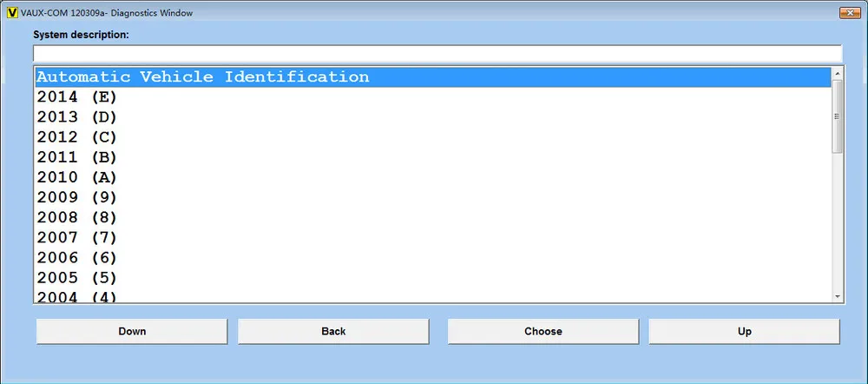Pick the 2011 (B) entry
The width and height of the screenshot is (868, 384).
tap(433, 157)
